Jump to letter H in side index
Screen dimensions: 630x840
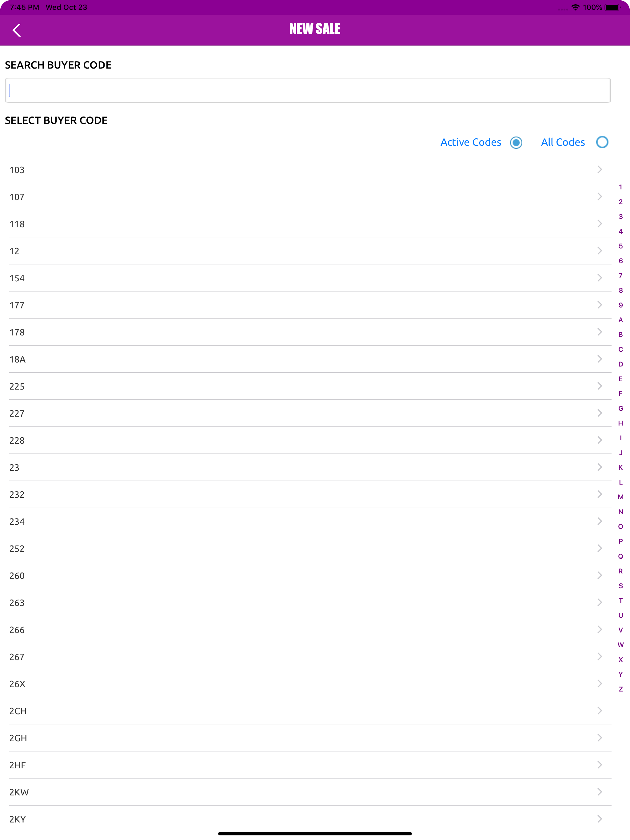620,423
